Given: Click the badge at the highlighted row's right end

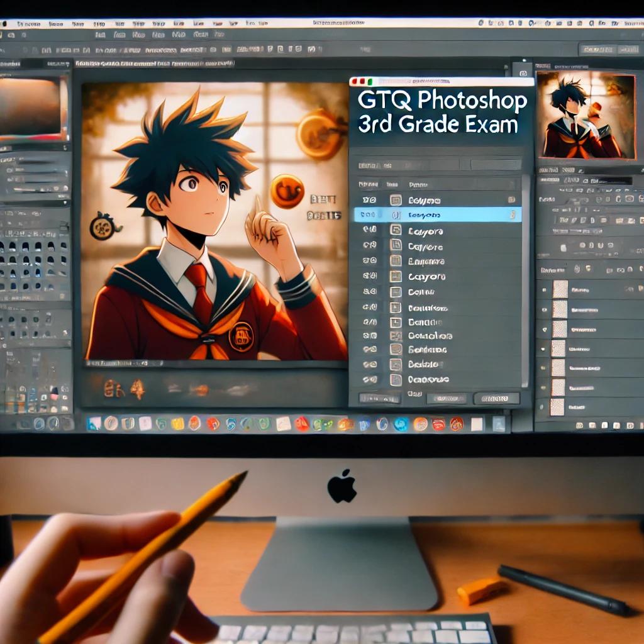Looking at the screenshot, I should tap(512, 215).
